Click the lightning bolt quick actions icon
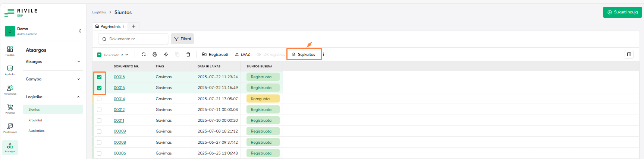Image resolution: width=644 pixels, height=159 pixels. [x=166, y=54]
